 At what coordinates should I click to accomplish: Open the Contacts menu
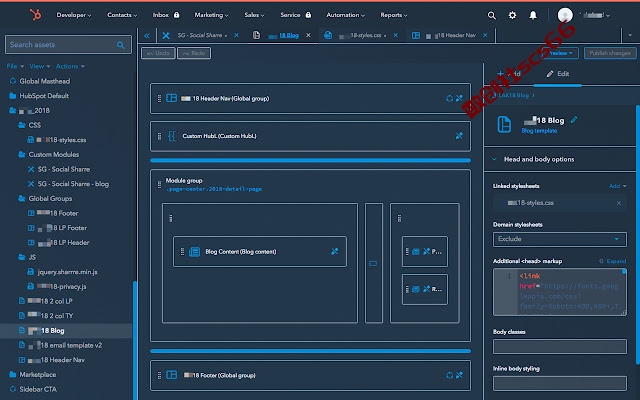click(122, 15)
